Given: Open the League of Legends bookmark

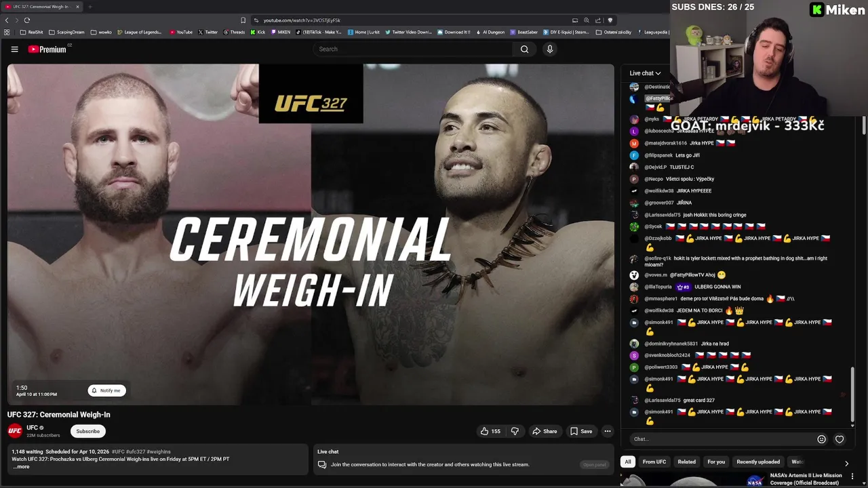Looking at the screenshot, I should pyautogui.click(x=140, y=32).
